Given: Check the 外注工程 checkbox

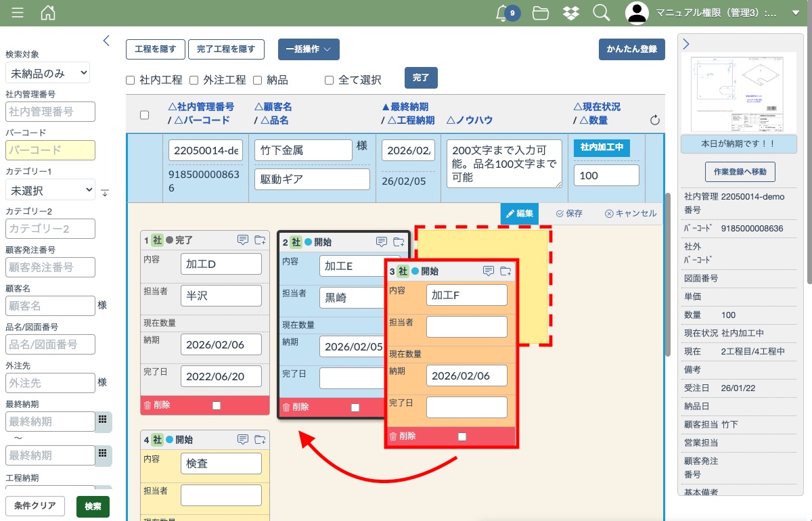Looking at the screenshot, I should [x=194, y=80].
